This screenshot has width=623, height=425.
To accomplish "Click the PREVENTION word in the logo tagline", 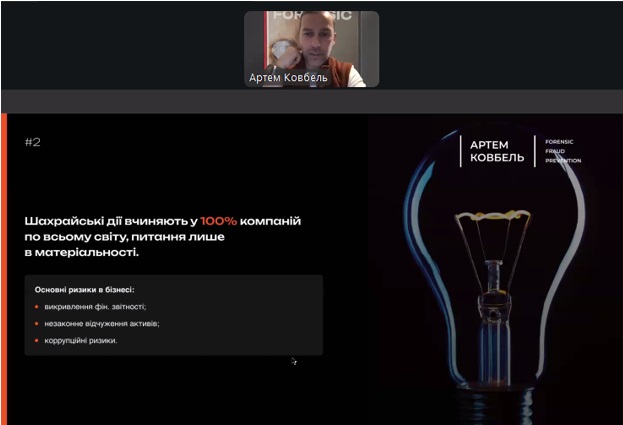I will point(563,160).
